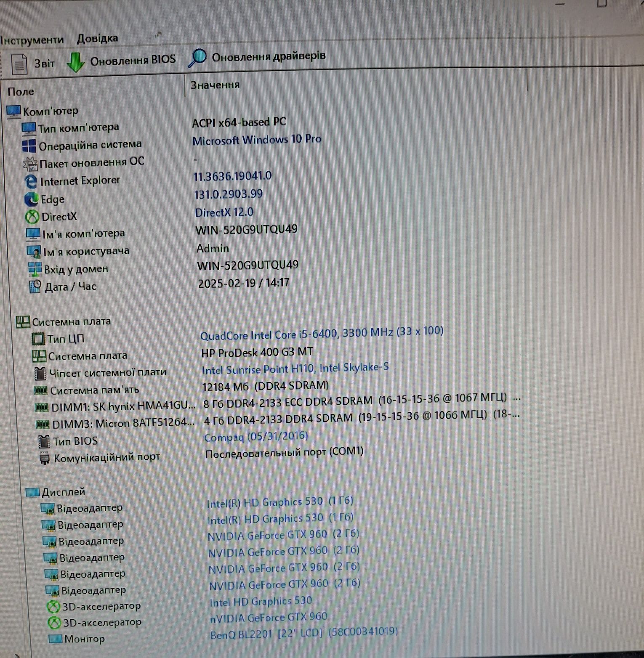Select the Internet Explorer icon

coord(31,182)
